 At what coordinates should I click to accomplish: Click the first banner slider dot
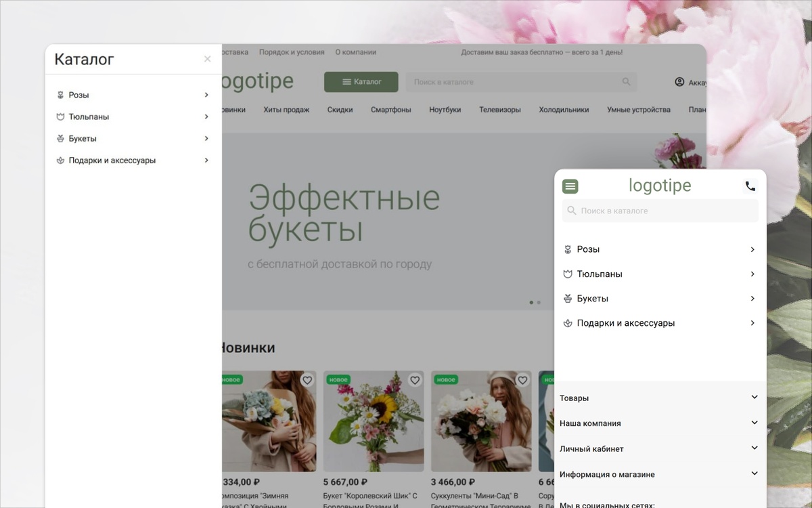pos(531,303)
